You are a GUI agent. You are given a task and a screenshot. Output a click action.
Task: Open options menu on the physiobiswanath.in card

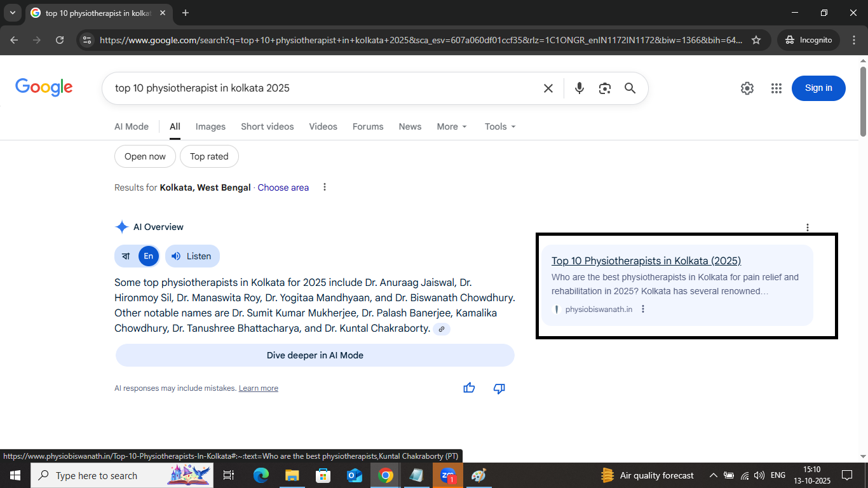tap(643, 309)
